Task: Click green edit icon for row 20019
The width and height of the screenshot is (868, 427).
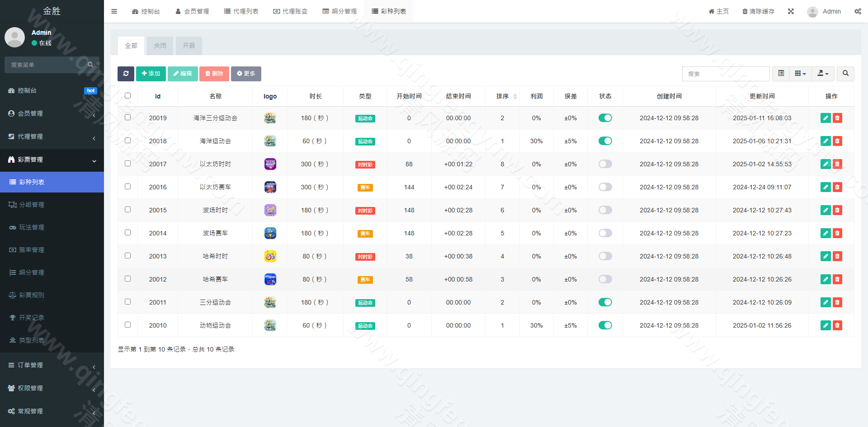Action: point(826,118)
